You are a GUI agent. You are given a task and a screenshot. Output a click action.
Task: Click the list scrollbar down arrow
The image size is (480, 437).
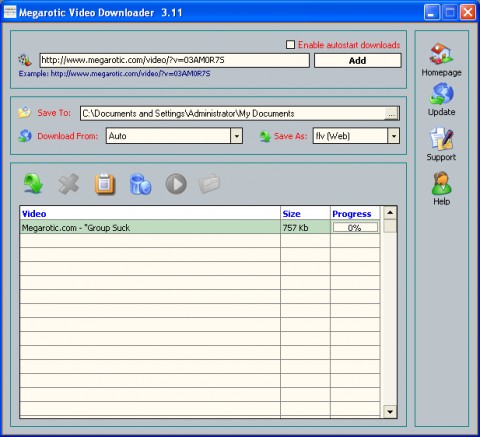390,411
